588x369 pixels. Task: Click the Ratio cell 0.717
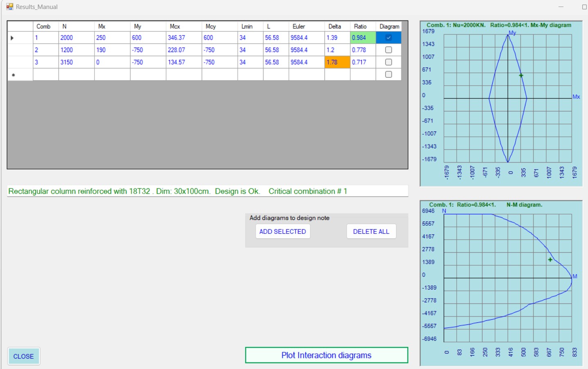(363, 62)
